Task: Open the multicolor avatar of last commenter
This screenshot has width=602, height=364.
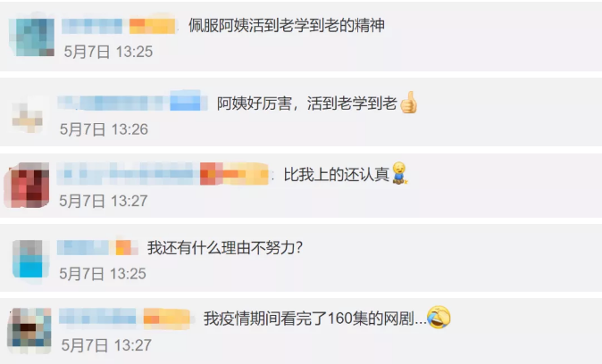Action: click(29, 330)
